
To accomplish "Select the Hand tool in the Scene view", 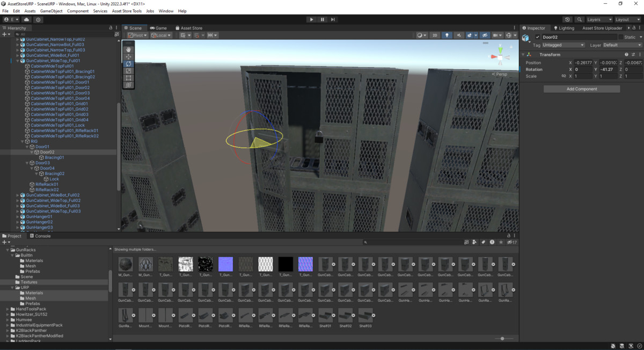I will pyautogui.click(x=128, y=49).
